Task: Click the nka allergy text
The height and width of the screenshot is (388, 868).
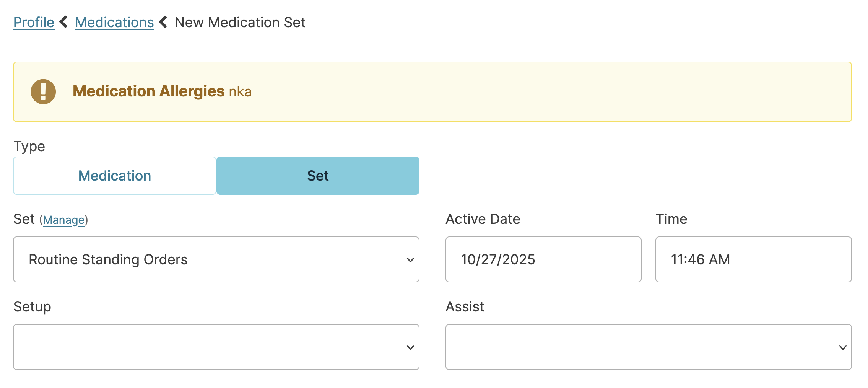Action: (x=240, y=92)
